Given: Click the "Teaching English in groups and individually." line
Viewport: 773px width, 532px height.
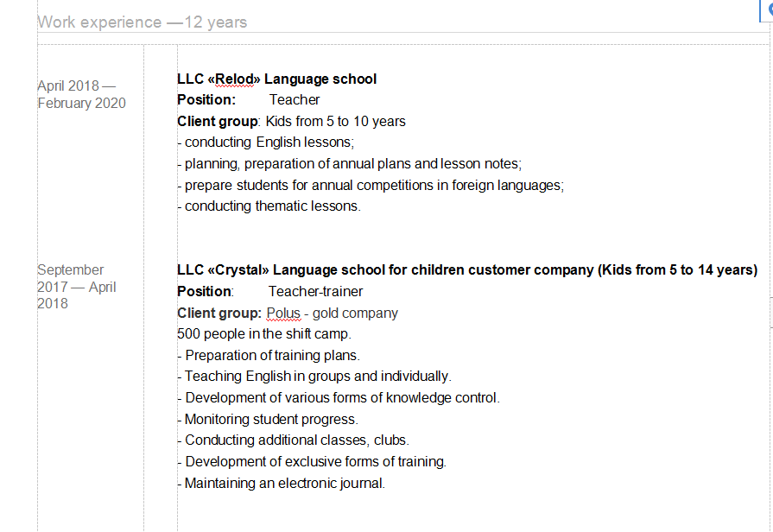Looking at the screenshot, I should click(318, 377).
